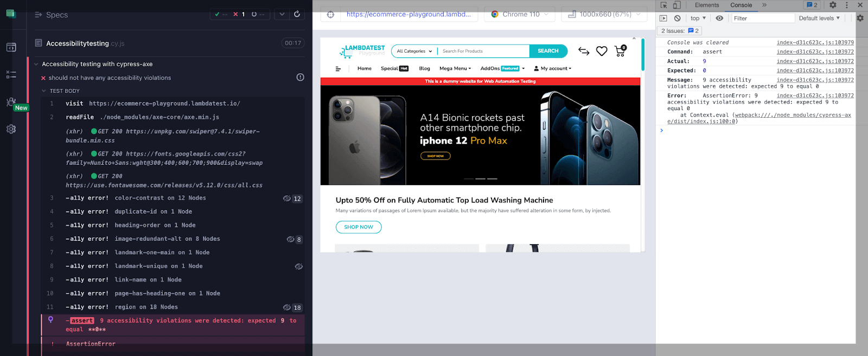The image size is (868, 356).
Task: Open the top context selector in console
Action: [698, 18]
